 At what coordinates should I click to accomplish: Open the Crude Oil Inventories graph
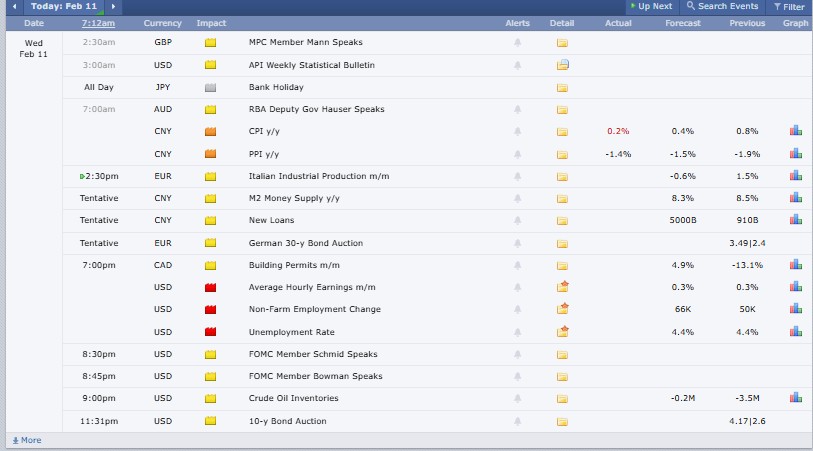796,398
